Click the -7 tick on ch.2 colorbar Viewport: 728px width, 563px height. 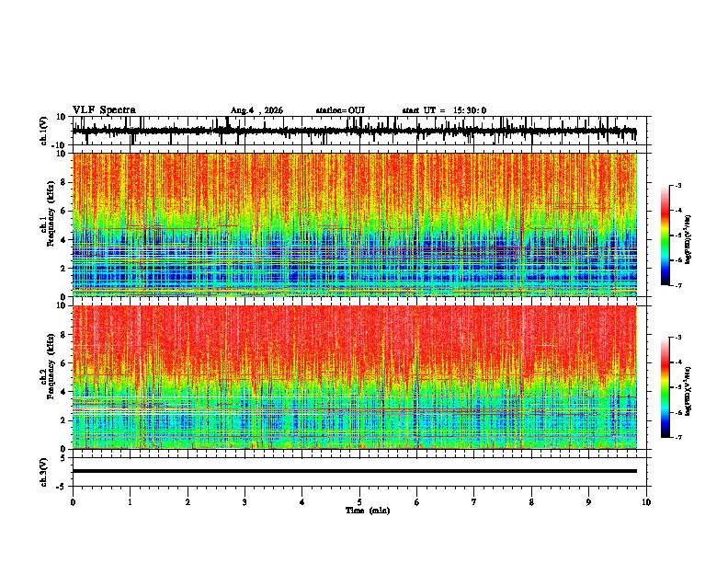point(678,438)
